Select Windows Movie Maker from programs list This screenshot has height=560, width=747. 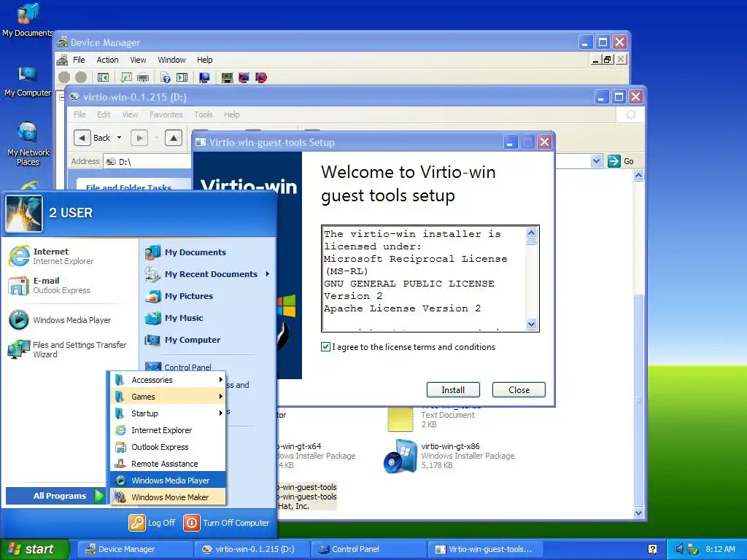tap(169, 497)
